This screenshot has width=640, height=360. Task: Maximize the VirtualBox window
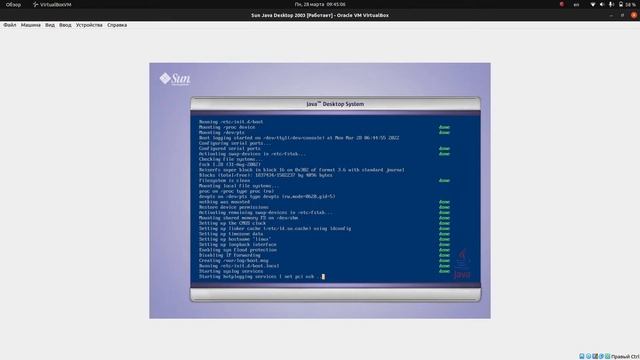pyautogui.click(x=622, y=15)
